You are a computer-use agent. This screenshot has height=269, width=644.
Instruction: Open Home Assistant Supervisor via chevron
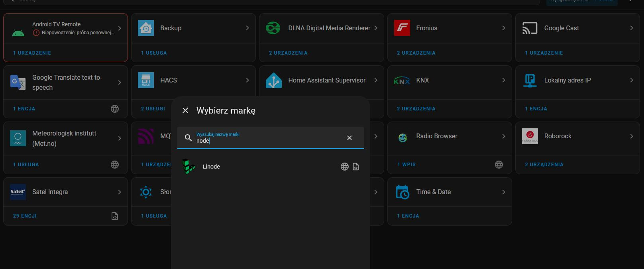pos(376,80)
